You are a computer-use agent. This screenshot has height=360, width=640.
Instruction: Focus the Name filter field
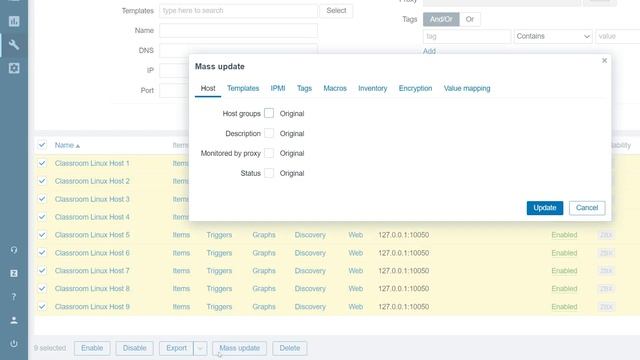(238, 31)
